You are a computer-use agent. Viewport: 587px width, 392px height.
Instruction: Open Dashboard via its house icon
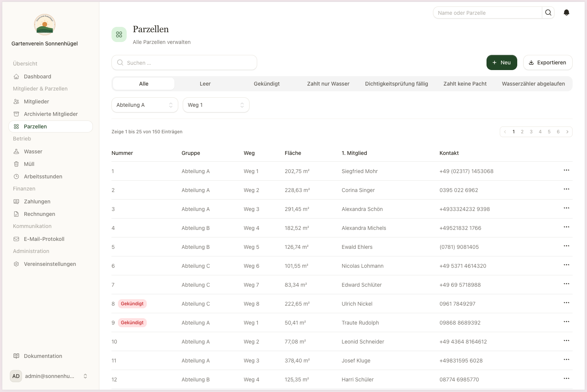16,77
